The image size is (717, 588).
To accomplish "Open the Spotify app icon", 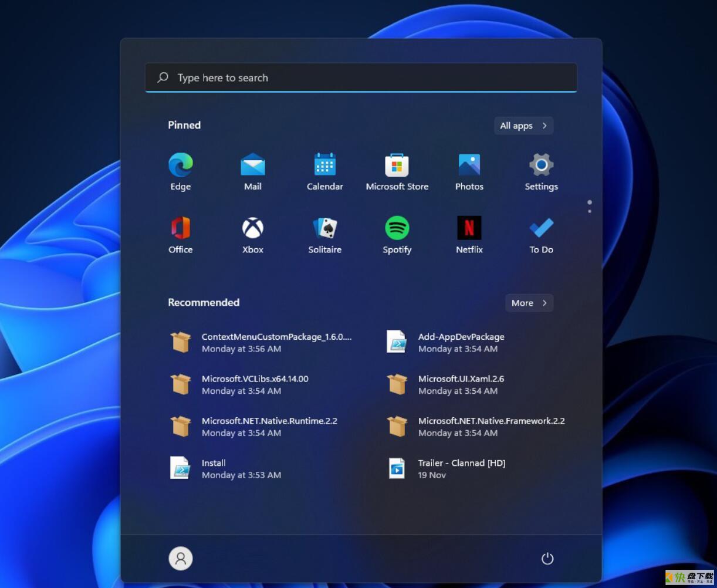I will pos(397,228).
